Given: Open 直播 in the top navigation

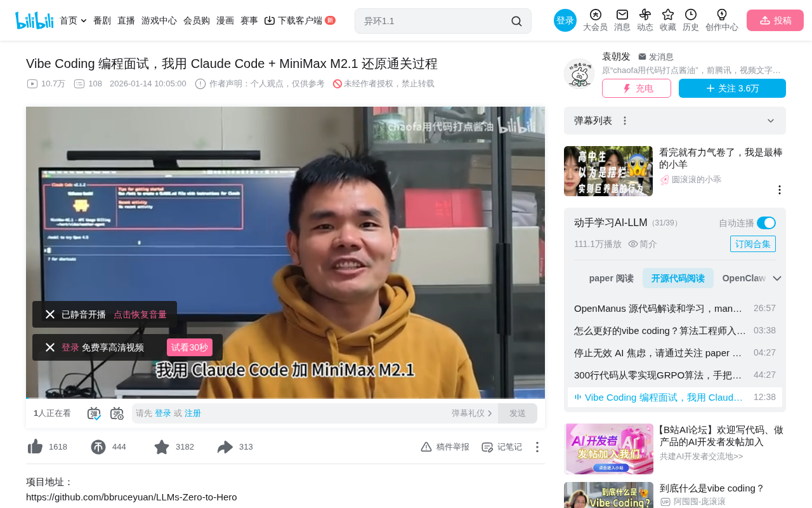Looking at the screenshot, I should tap(126, 20).
